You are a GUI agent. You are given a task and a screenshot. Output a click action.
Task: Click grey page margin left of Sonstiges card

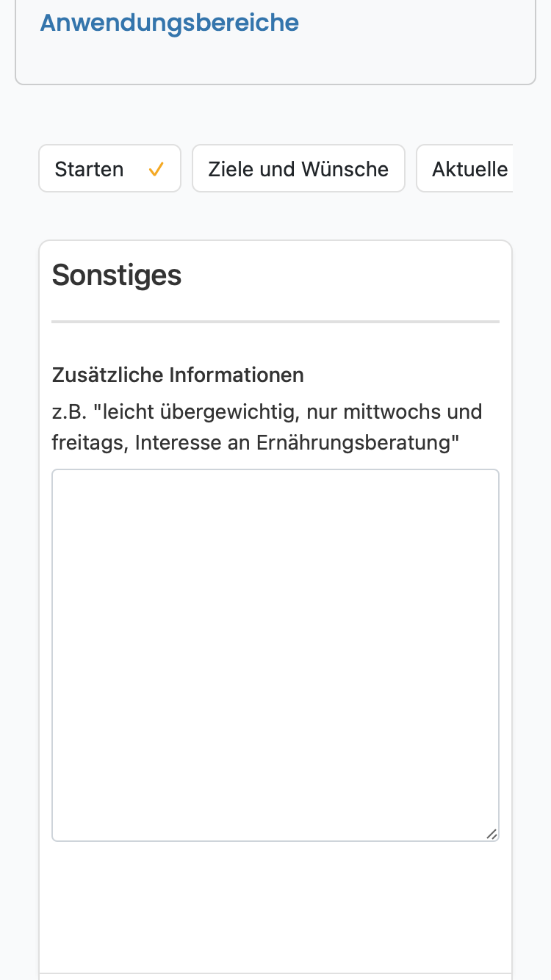click(19, 588)
